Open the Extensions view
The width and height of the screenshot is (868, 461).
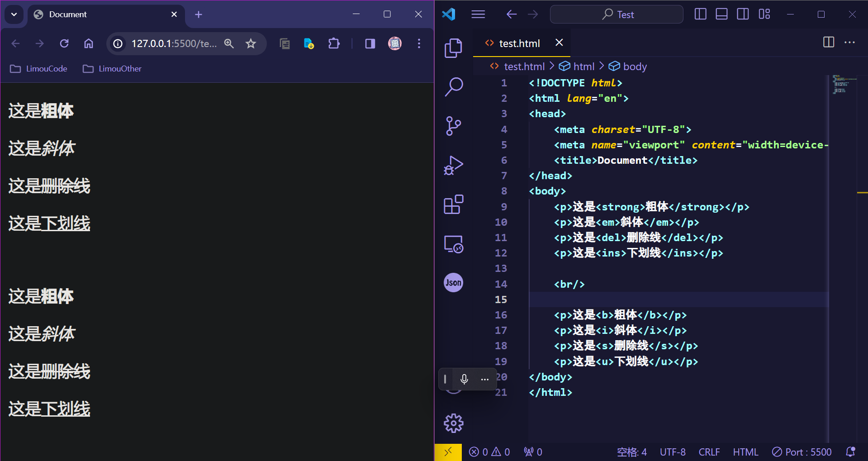(453, 204)
